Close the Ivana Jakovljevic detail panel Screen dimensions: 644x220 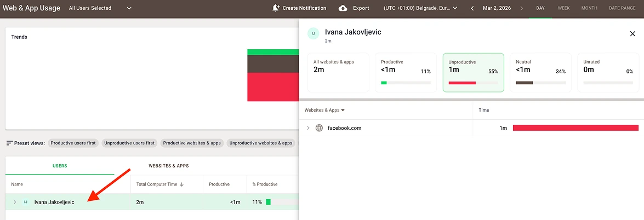tap(632, 34)
